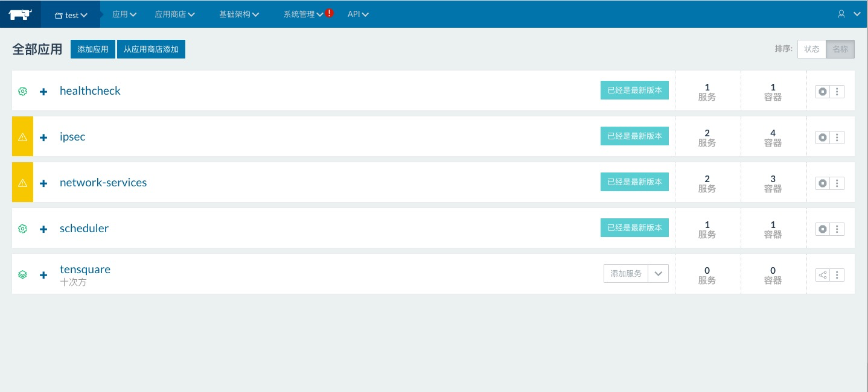Click the 十次方 description text
868x392 pixels.
[73, 282]
